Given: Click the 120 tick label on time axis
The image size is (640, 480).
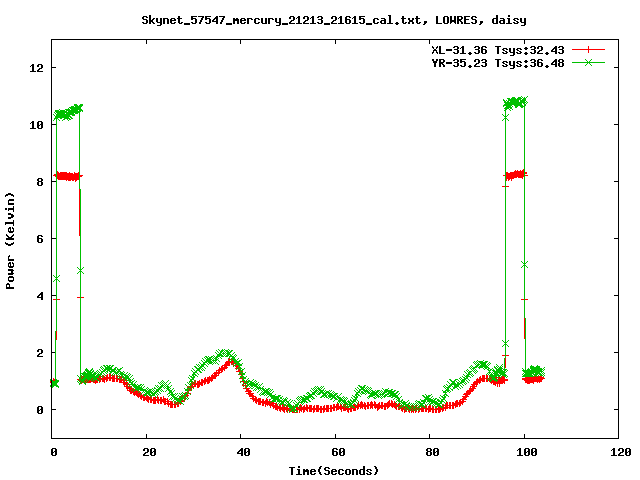Looking at the screenshot, I should coord(618,451).
